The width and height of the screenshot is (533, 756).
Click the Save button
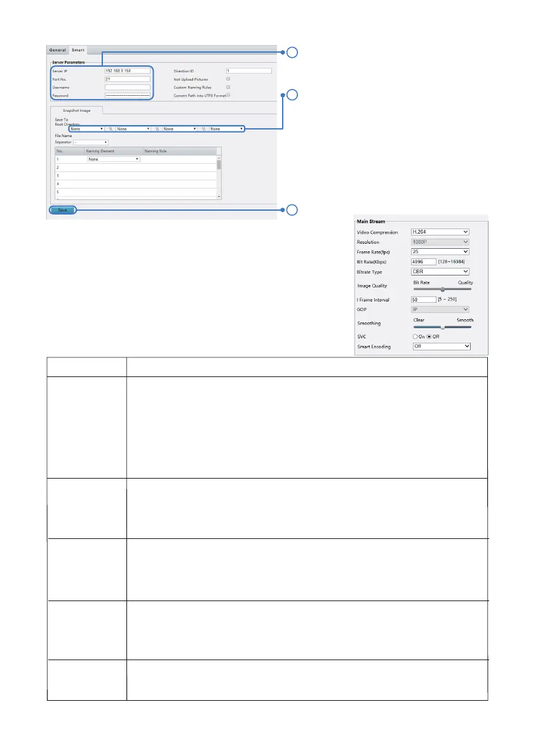tap(63, 210)
